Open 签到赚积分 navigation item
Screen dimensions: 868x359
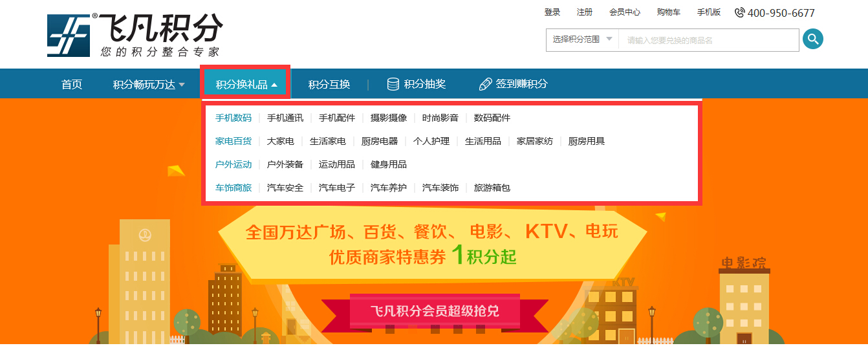tap(521, 84)
